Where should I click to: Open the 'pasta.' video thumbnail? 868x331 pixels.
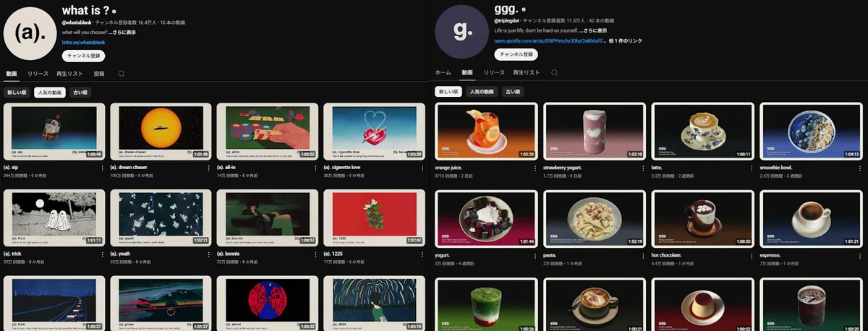point(594,219)
